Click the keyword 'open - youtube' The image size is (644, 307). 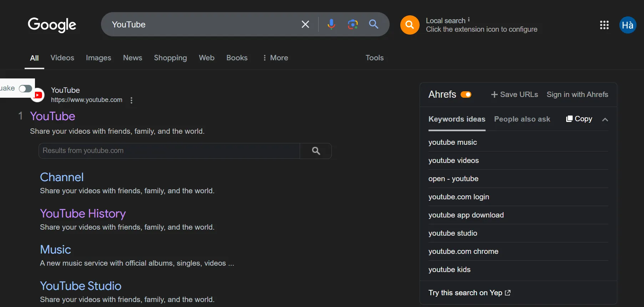pos(453,179)
